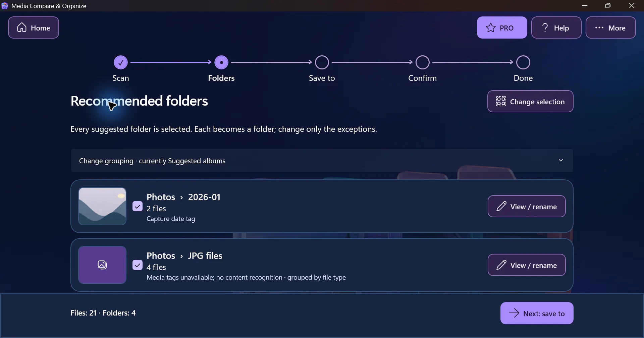View or rename the Photos 2026-01 folder
644x338 pixels.
pyautogui.click(x=527, y=206)
